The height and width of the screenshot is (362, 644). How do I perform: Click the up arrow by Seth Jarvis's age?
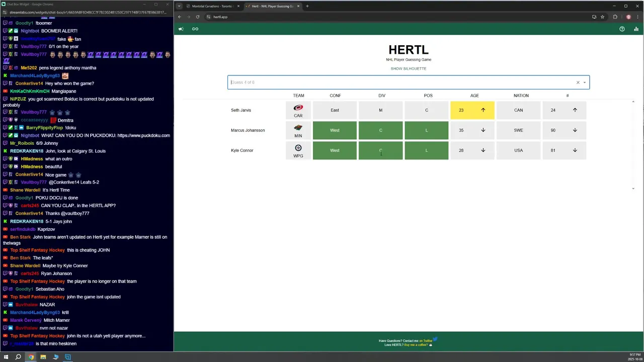pyautogui.click(x=483, y=110)
